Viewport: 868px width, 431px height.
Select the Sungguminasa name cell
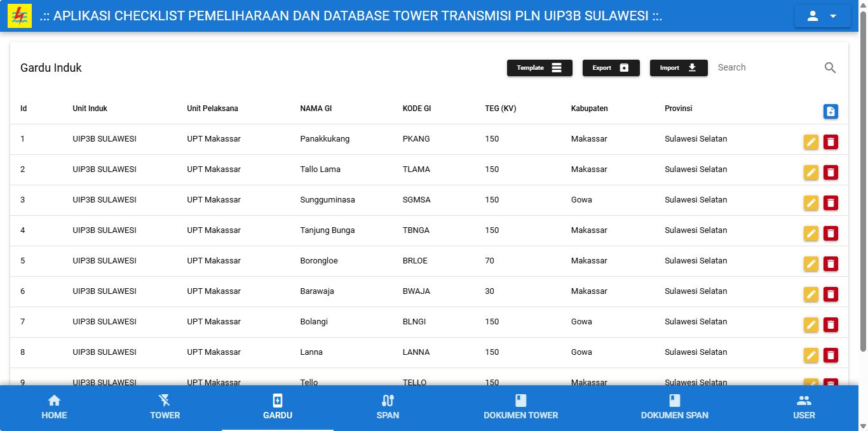tap(327, 200)
